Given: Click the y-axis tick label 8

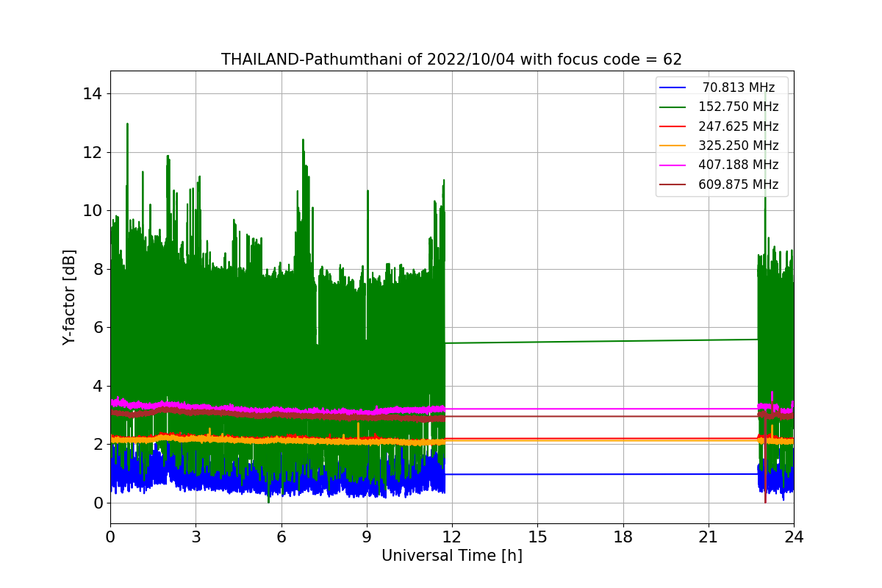Looking at the screenshot, I should click(98, 269).
